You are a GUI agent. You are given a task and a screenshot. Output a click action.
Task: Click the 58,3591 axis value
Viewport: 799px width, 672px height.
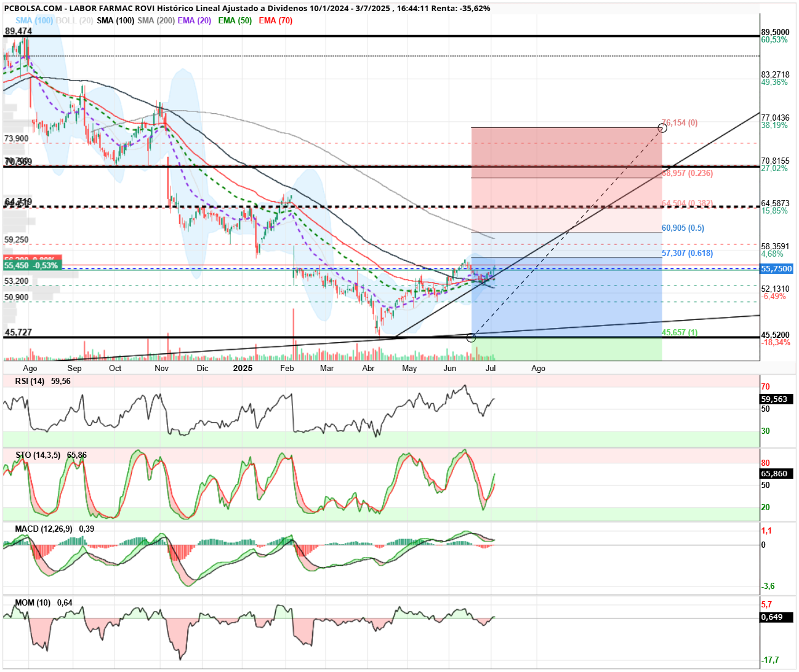[775, 246]
